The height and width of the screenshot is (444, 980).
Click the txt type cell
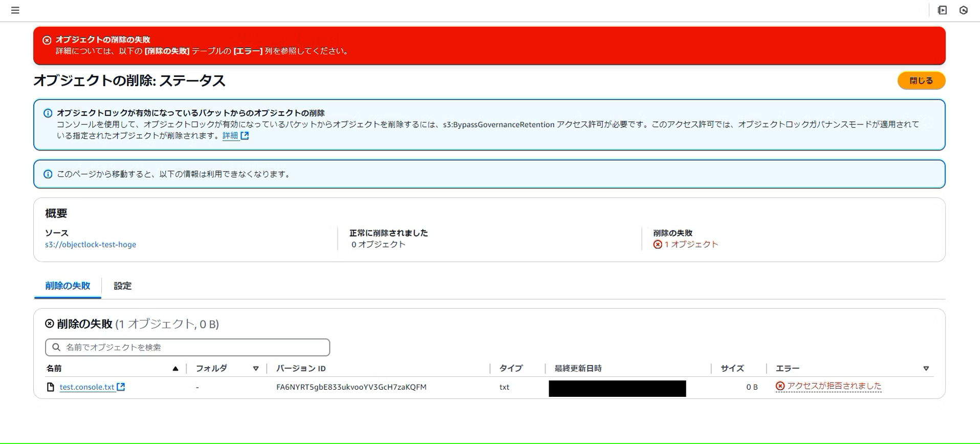click(505, 387)
